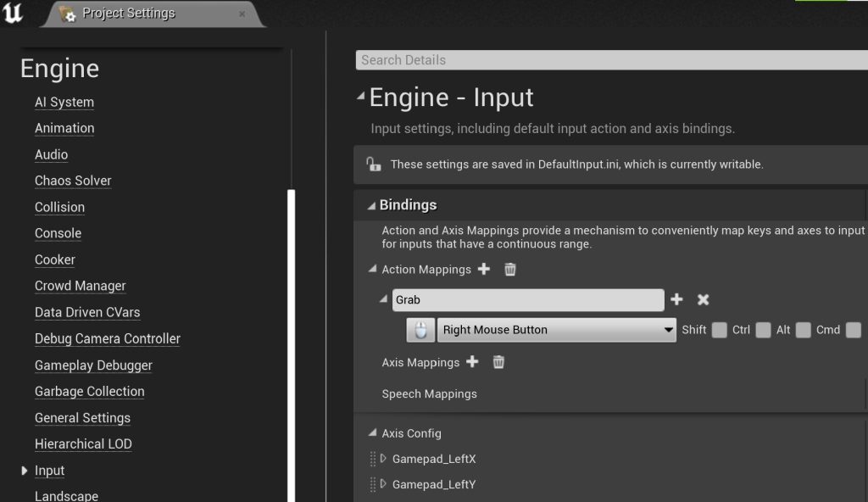Delete all Axis Mappings with trash icon
Viewport: 868px width, 502px height.
499,362
